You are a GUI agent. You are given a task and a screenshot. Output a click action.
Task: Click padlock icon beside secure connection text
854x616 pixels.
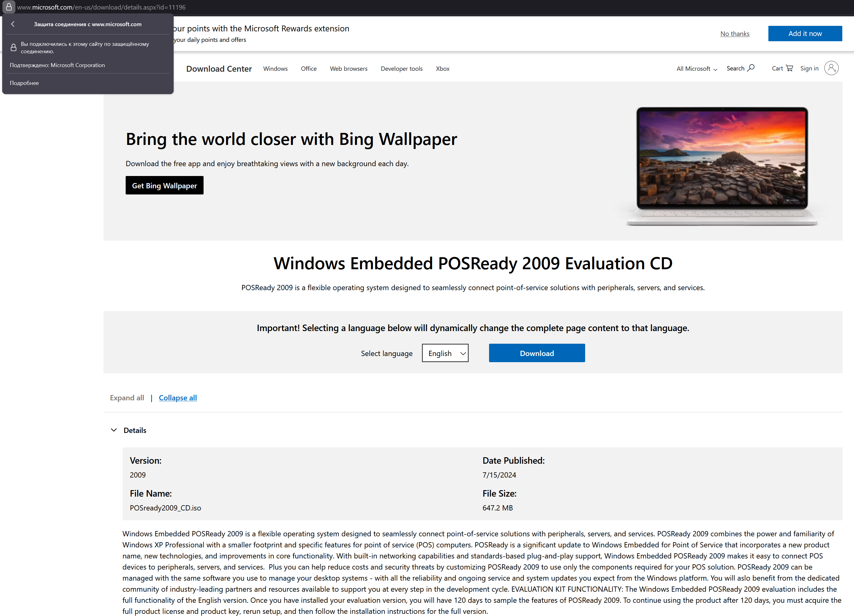coord(14,47)
